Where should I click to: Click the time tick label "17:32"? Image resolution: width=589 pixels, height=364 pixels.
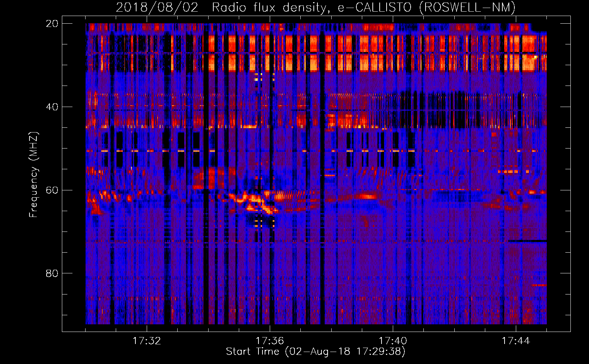(x=147, y=341)
